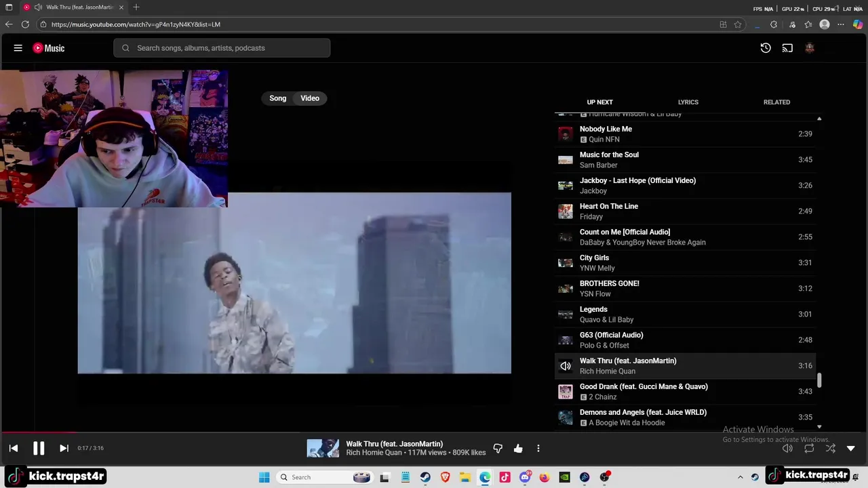This screenshot has height=488, width=868.
Task: Open the YouTube Music account avatar
Action: (809, 48)
